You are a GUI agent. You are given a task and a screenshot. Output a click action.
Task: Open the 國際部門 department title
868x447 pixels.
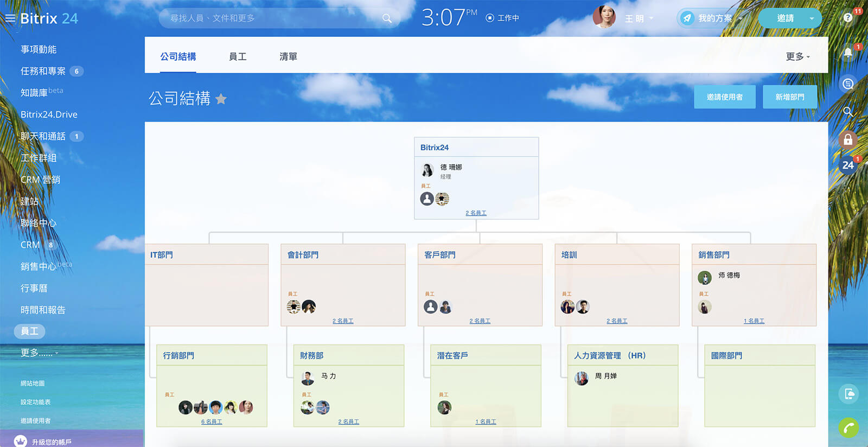click(727, 355)
